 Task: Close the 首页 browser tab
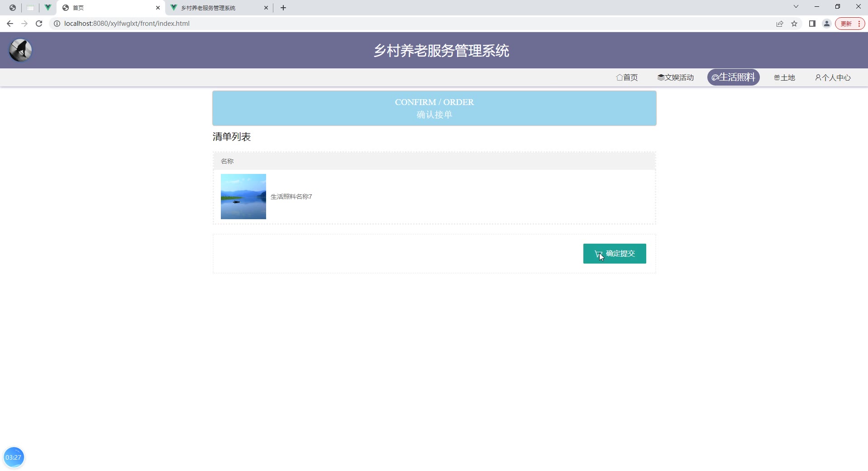coord(158,8)
